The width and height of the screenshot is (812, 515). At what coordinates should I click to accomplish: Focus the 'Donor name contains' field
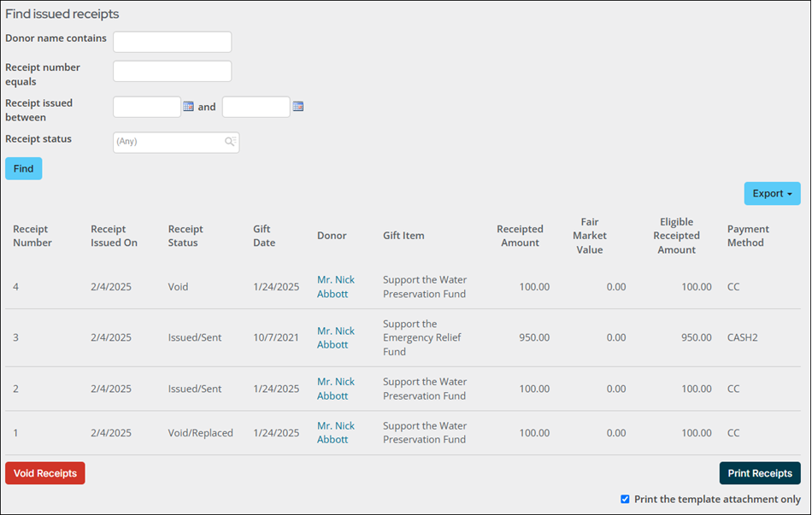173,42
